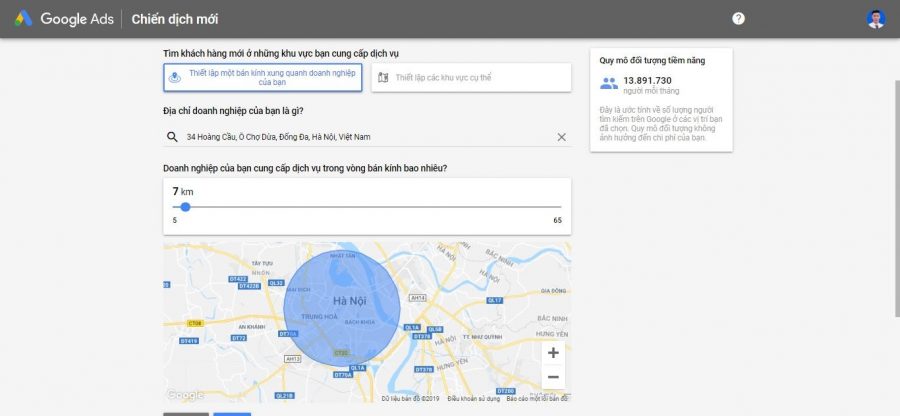Viewport: 900px width, 416px height.
Task: Zoom in the map with plus button
Action: click(x=553, y=353)
